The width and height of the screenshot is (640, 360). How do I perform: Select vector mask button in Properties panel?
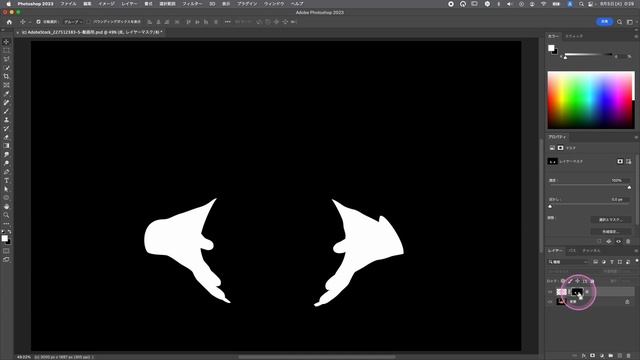click(629, 162)
